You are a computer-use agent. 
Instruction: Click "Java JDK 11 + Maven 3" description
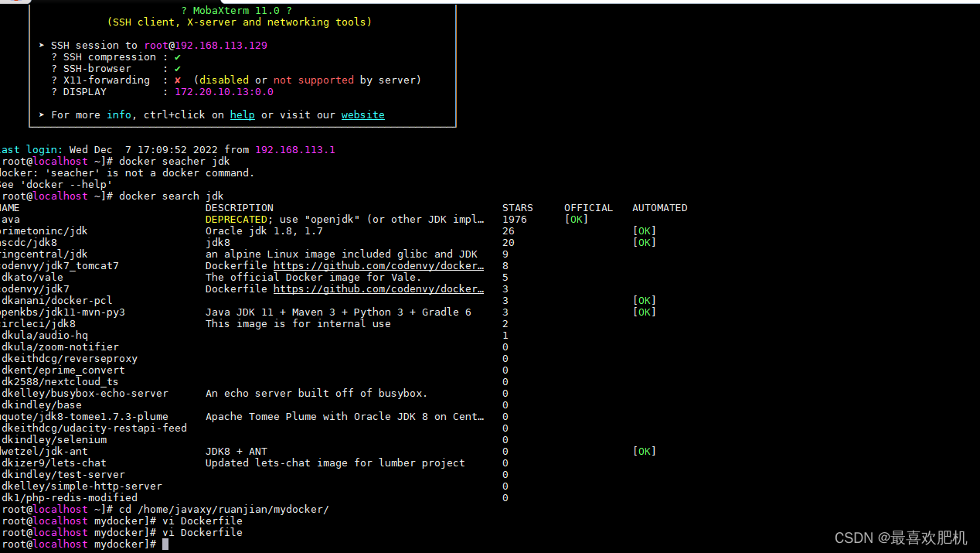tap(339, 312)
